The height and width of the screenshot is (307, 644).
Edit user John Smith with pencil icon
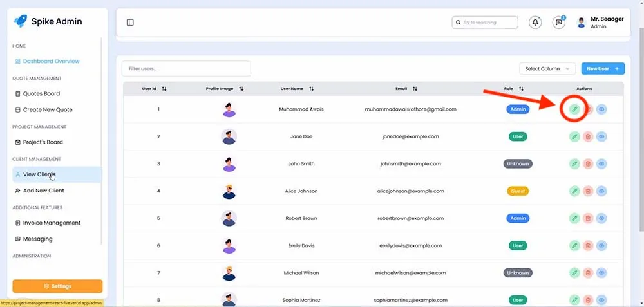[x=574, y=163]
